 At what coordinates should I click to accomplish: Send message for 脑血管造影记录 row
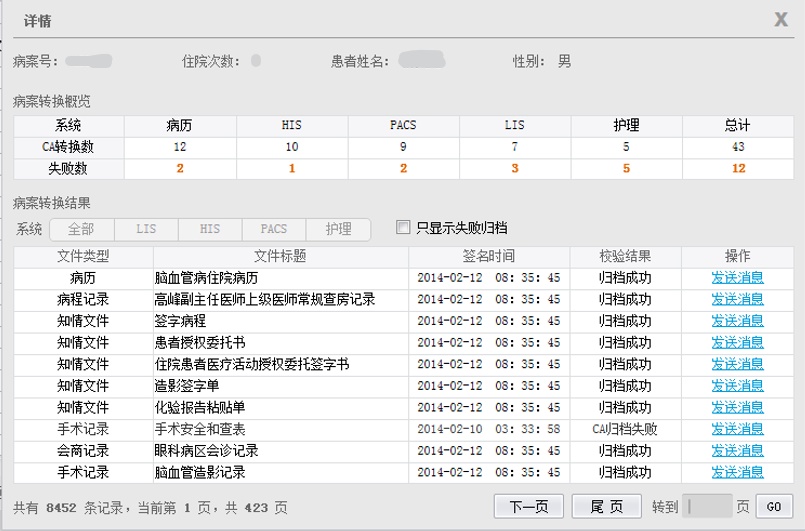pos(737,472)
